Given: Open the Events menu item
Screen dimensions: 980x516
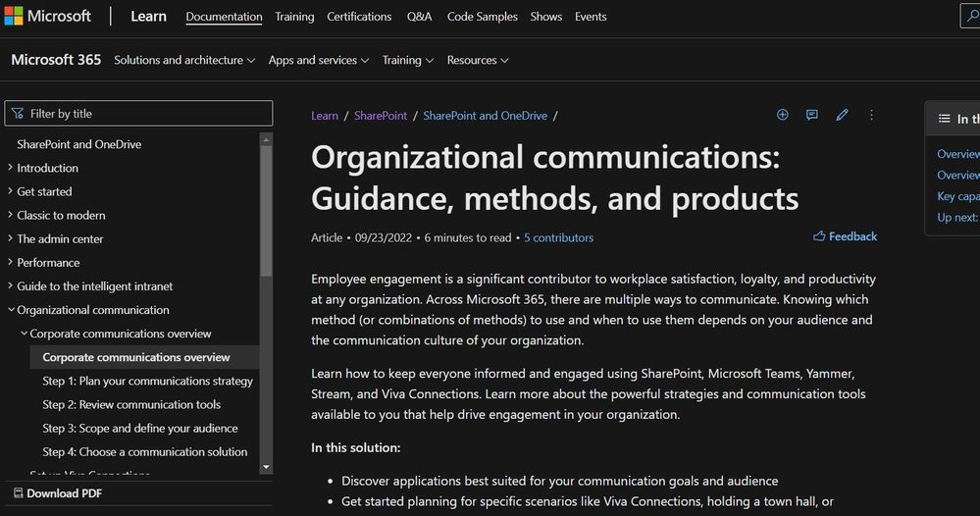Looking at the screenshot, I should (591, 17).
